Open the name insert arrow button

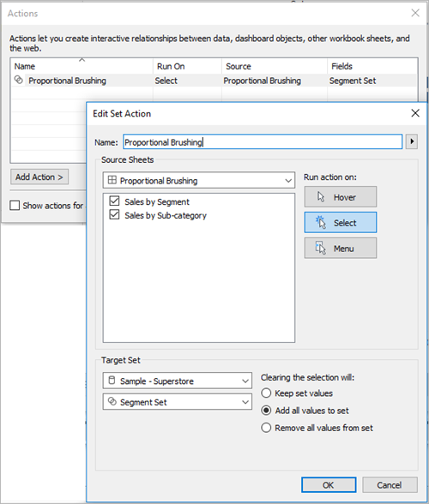click(x=412, y=141)
